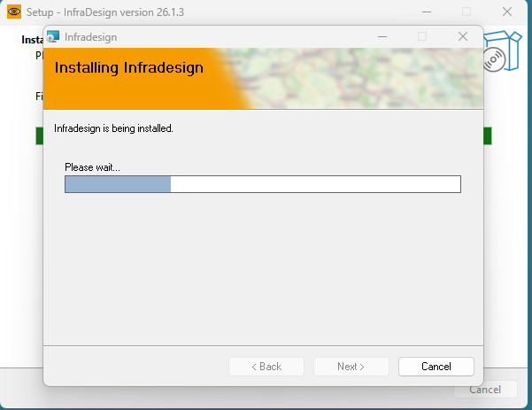
Task: Click the Infradesign icon in dialog title bar
Action: [53, 36]
